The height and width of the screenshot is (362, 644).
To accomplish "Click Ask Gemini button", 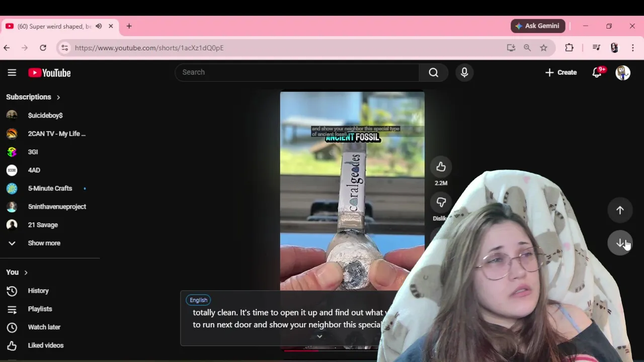I will coord(538,26).
